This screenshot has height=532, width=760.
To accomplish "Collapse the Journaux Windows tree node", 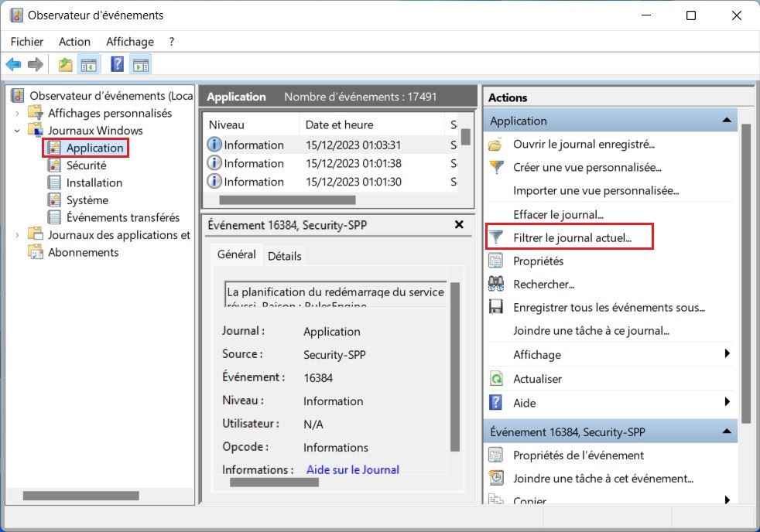I will (17, 131).
